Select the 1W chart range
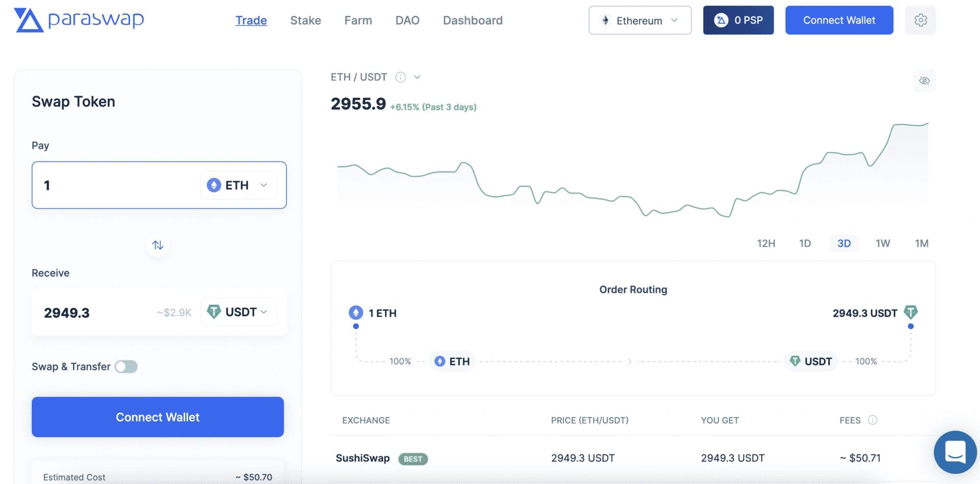 883,244
